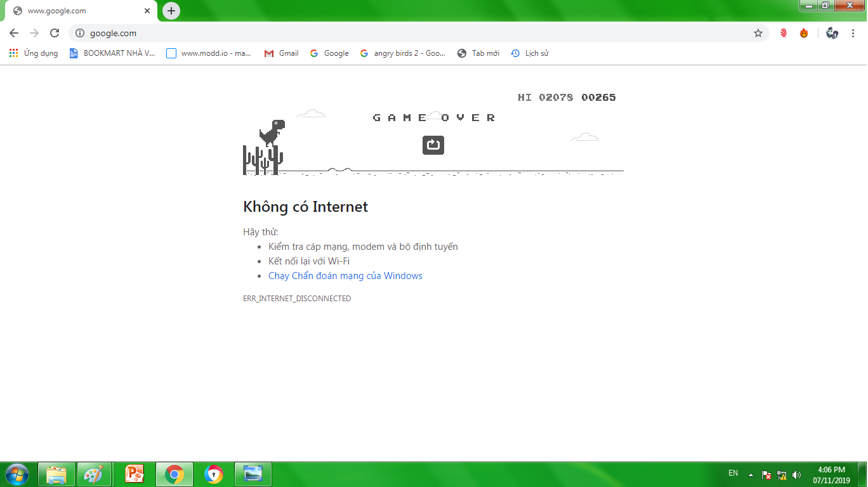Open the red striped extension icon
Image resolution: width=868 pixels, height=487 pixels.
[784, 33]
